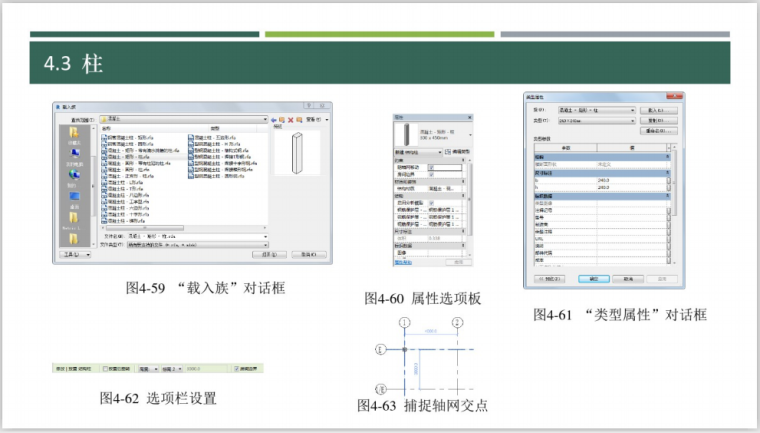
Task: Toggle the rightmost checkbox in the options bar
Action: [237, 369]
